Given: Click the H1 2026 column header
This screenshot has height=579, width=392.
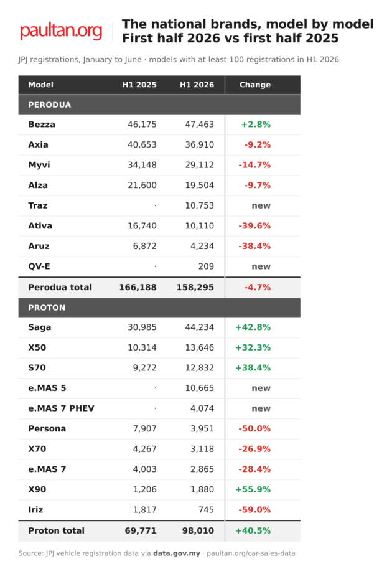Looking at the screenshot, I should (197, 85).
